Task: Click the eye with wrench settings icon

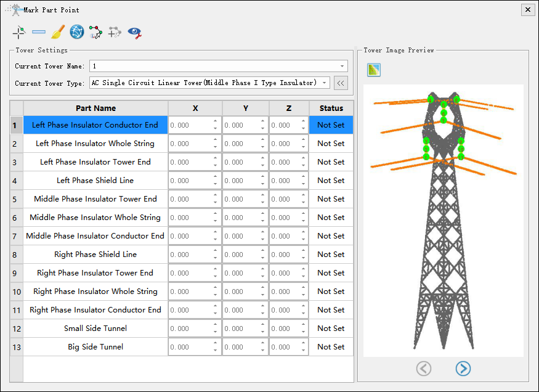Action: 134,33
